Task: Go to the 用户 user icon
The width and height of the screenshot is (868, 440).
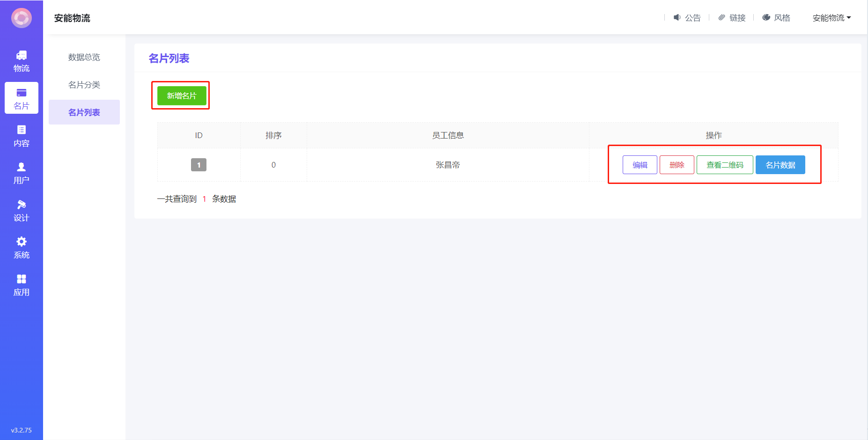Action: point(22,167)
